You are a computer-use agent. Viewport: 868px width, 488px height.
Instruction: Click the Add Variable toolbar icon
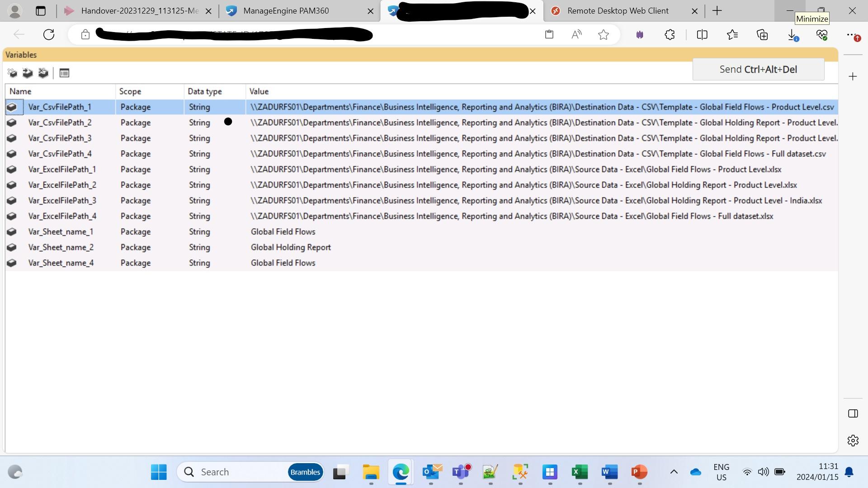pos(12,73)
